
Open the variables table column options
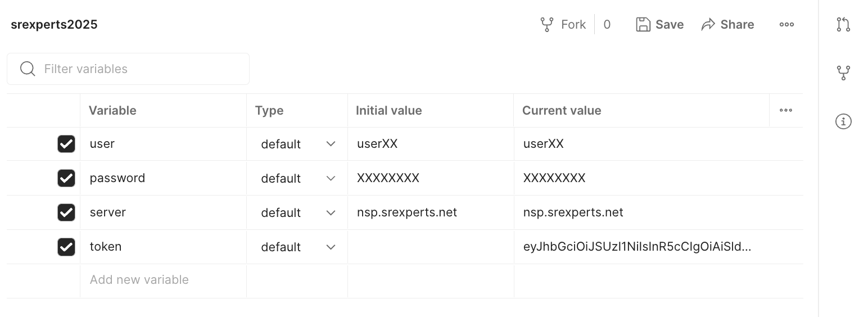coord(785,111)
